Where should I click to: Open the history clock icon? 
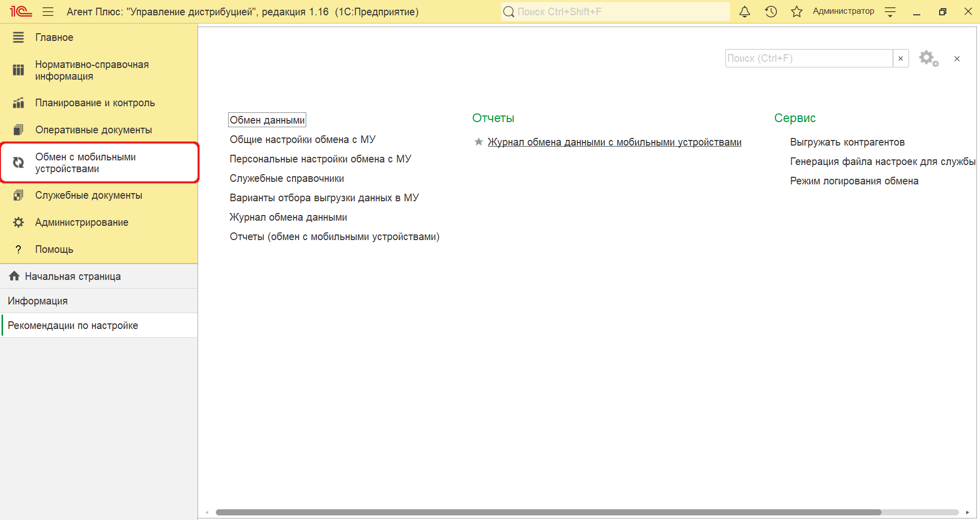(771, 12)
